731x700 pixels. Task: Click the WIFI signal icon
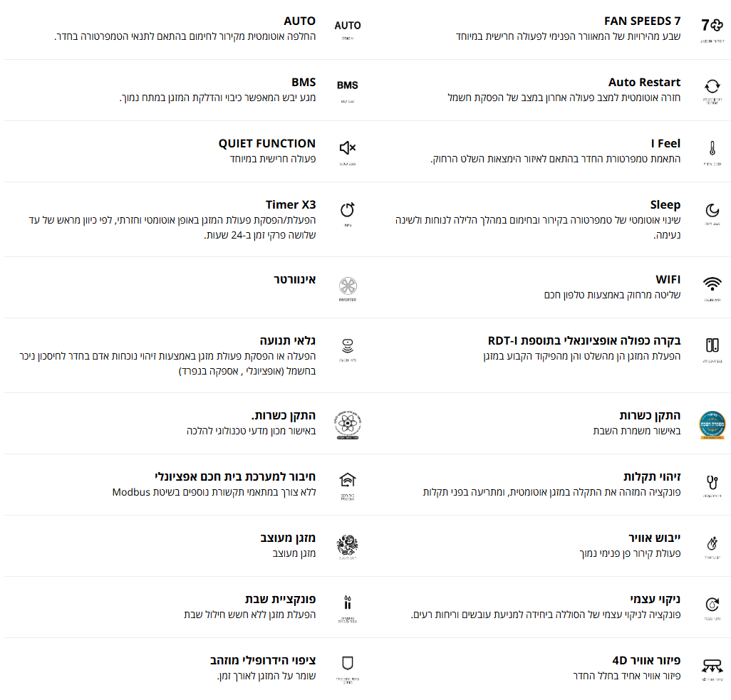712,284
